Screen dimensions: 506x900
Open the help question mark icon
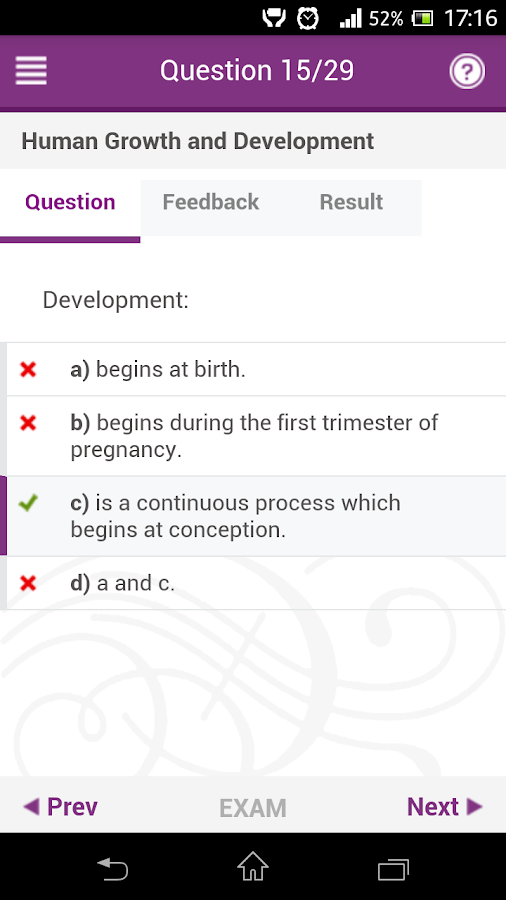pos(467,71)
